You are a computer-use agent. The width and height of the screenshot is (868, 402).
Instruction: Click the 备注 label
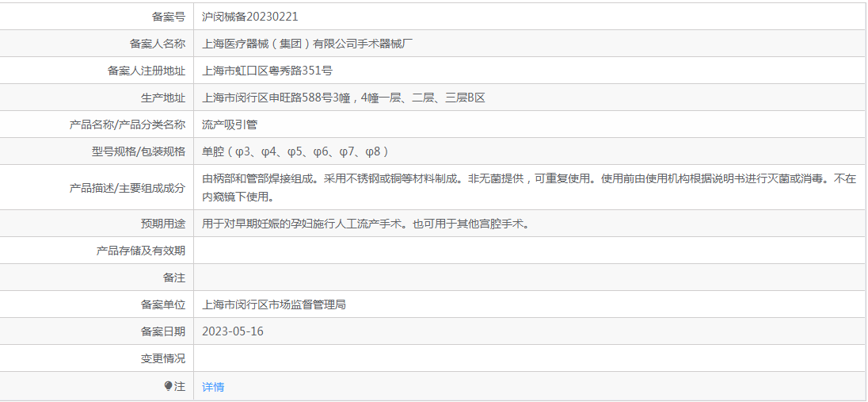173,278
